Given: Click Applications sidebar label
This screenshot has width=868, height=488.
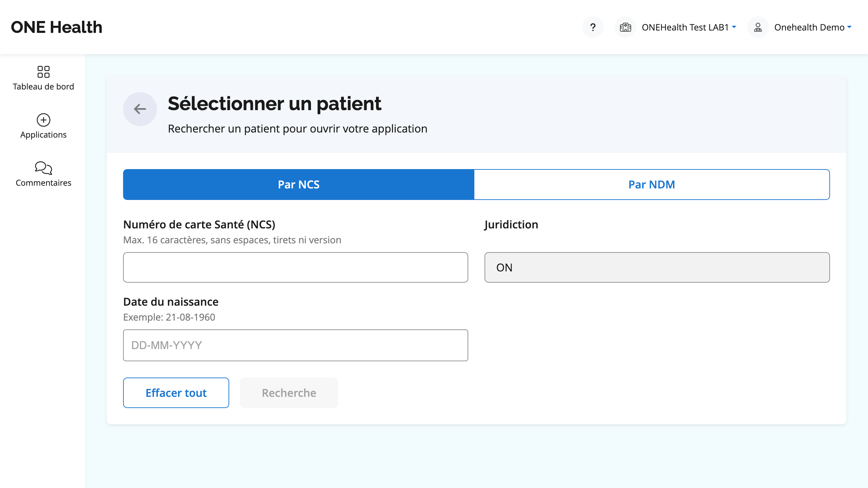Looking at the screenshot, I should (x=43, y=135).
